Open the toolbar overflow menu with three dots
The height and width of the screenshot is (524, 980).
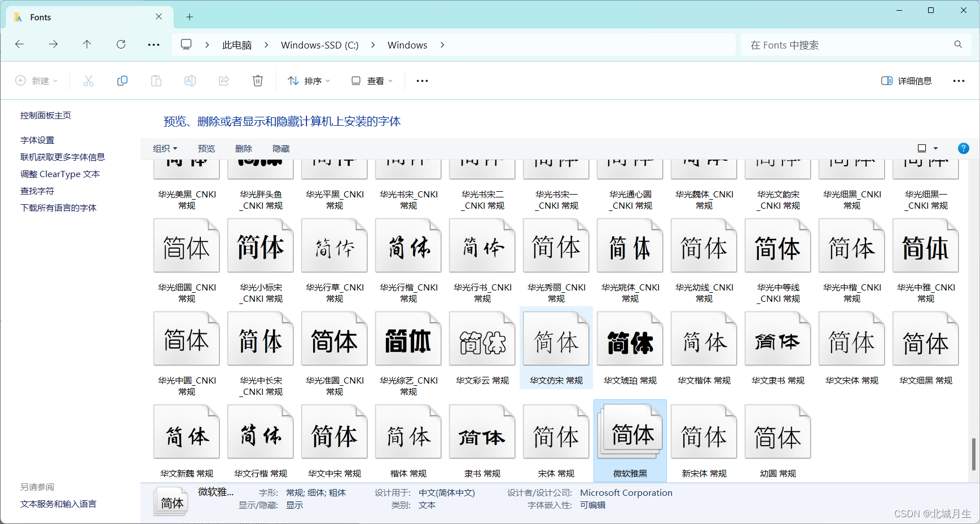coord(421,81)
